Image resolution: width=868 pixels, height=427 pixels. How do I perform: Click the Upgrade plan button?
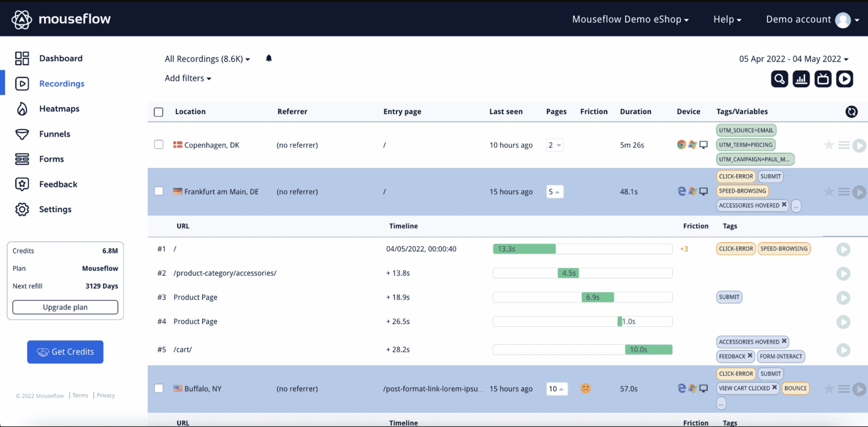pyautogui.click(x=65, y=307)
